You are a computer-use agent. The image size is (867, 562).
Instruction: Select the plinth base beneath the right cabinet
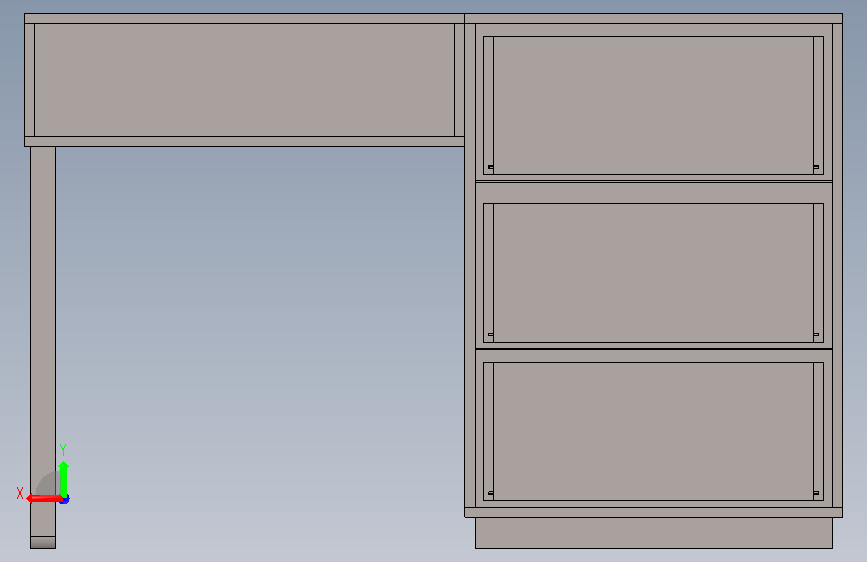(x=654, y=533)
